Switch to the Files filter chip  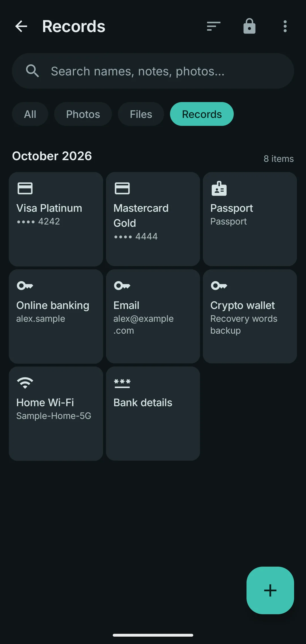tap(141, 114)
